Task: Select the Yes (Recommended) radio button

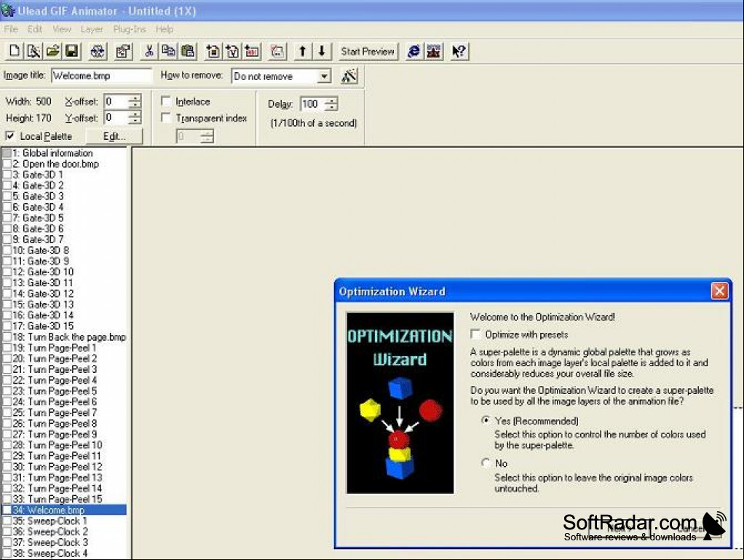Action: [486, 420]
